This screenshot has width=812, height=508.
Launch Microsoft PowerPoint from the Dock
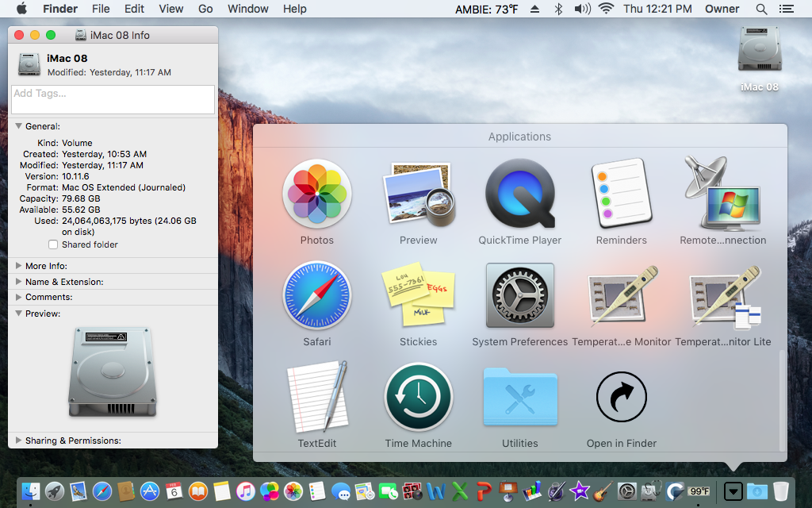[484, 491]
